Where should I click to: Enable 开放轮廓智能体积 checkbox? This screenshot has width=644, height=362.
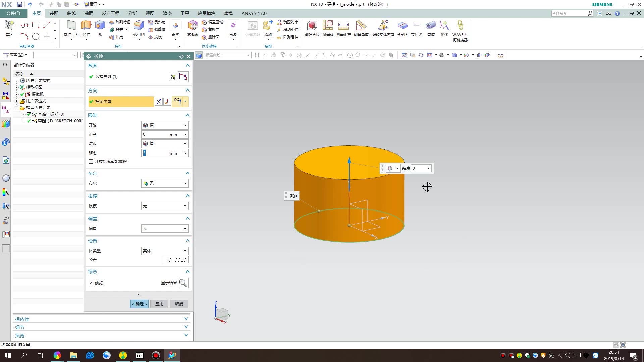click(91, 162)
